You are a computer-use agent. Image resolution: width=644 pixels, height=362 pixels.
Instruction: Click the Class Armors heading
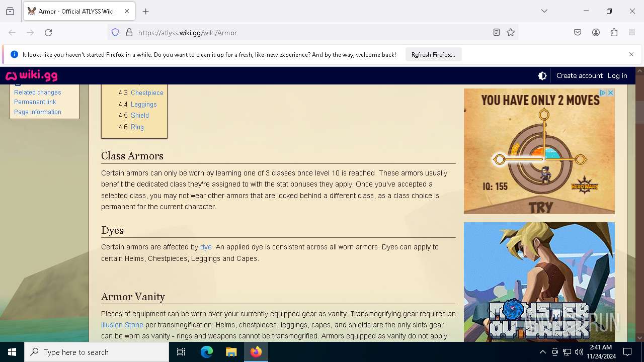132,156
